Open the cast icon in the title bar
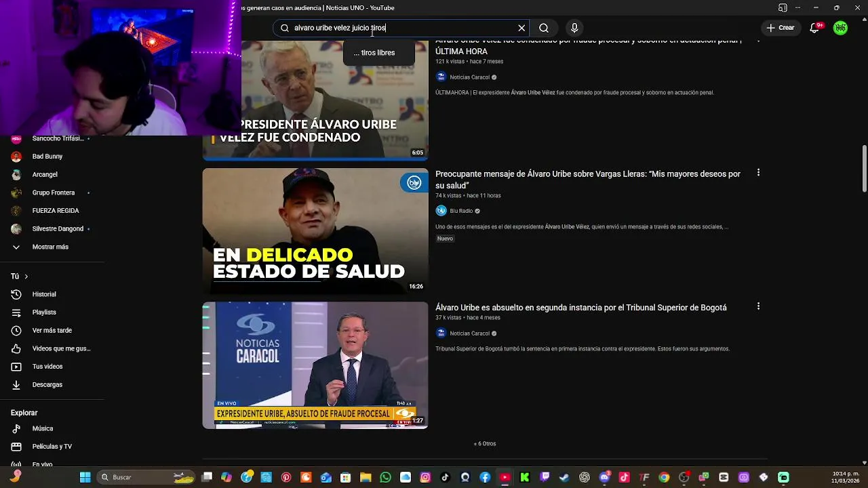The width and height of the screenshot is (868, 488). click(x=783, y=7)
